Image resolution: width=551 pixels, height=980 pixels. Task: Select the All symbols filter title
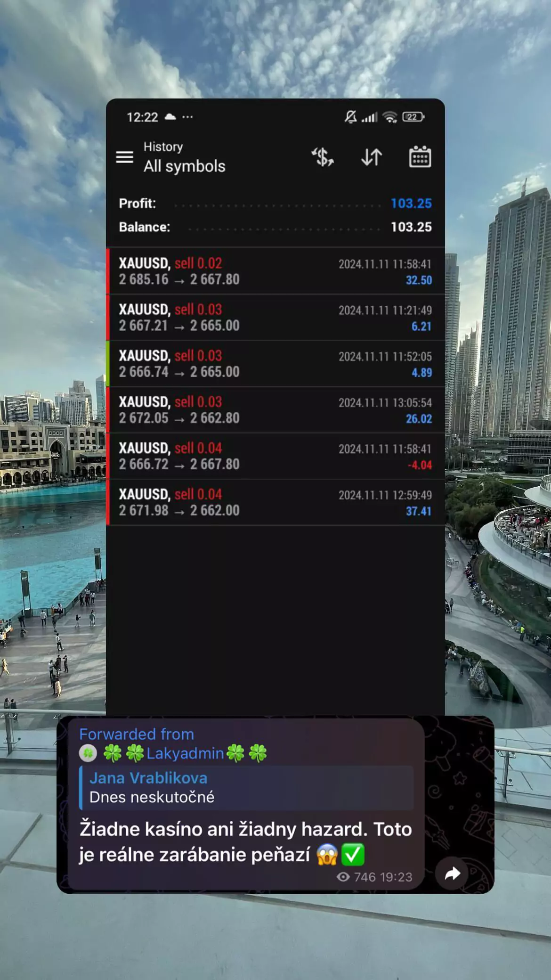pos(185,166)
